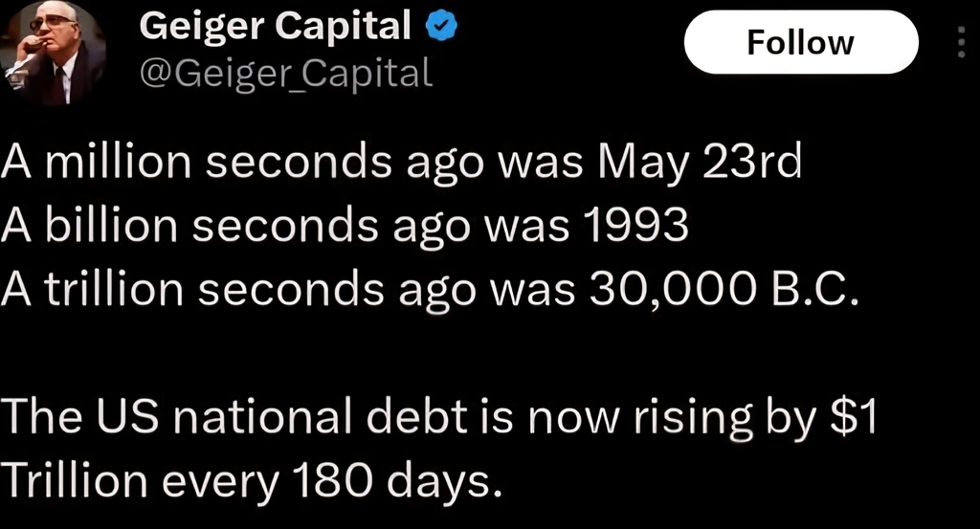Screen dimensions: 980x529
Task: Open Geiger Capital's profile picture
Action: pyautogui.click(x=53, y=53)
